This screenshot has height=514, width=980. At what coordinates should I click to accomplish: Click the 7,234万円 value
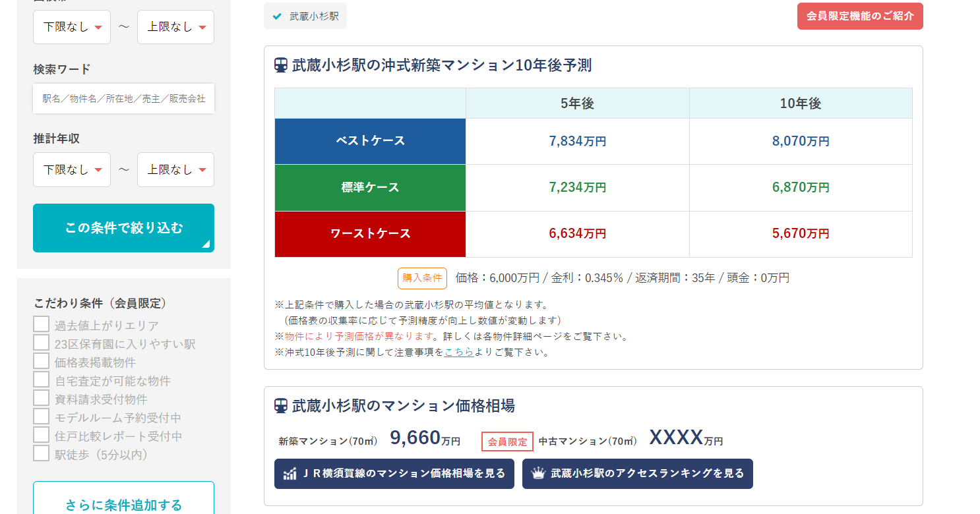pyautogui.click(x=578, y=187)
